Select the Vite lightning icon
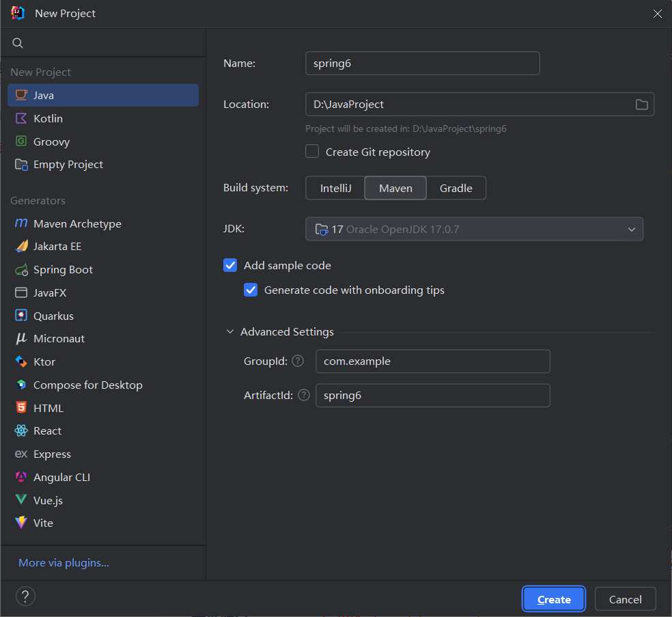672x617 pixels. point(21,523)
